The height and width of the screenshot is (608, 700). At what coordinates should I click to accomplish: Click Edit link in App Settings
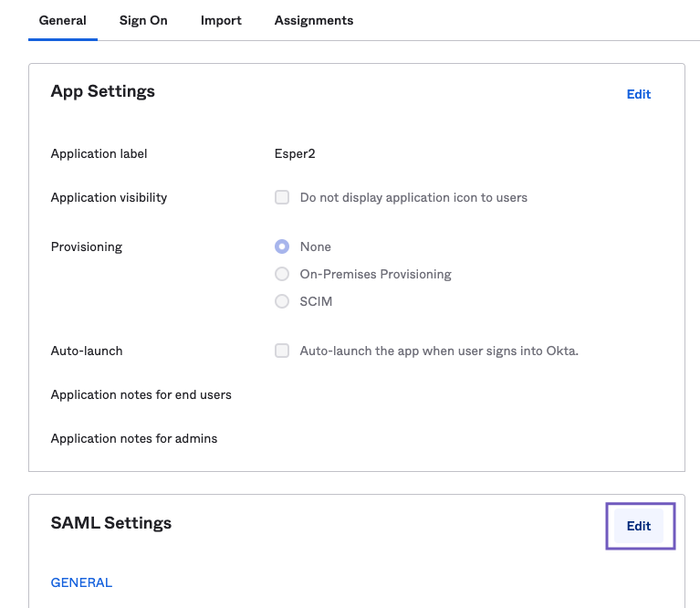[638, 94]
